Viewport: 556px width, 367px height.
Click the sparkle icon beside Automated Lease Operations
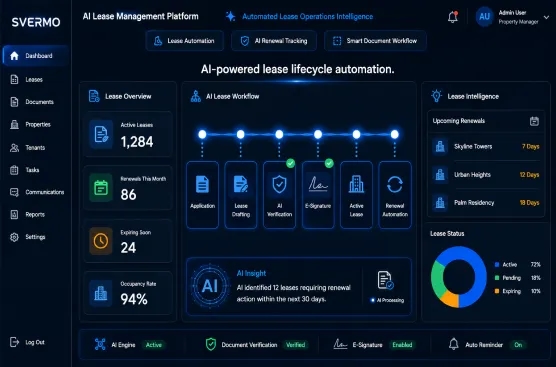click(x=230, y=16)
